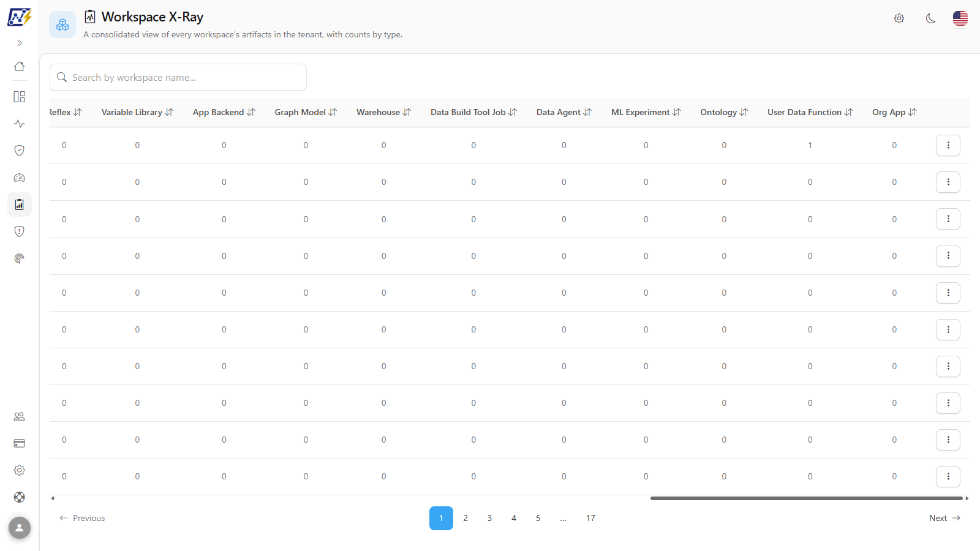Open the actions menu for the first row

click(948, 145)
